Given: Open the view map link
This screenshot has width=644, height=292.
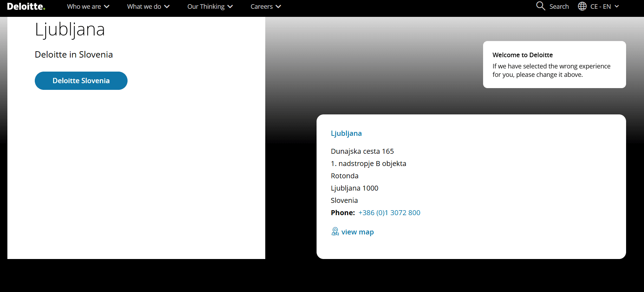Looking at the screenshot, I should (357, 232).
